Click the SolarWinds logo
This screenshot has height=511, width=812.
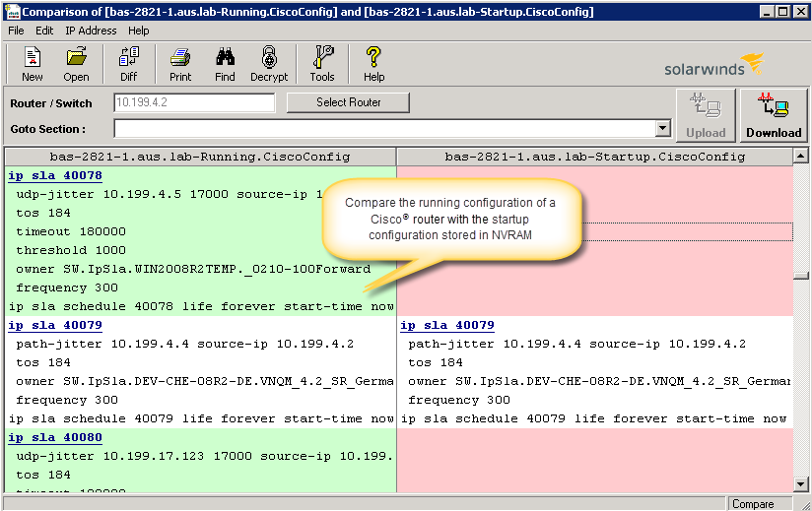coord(714,64)
